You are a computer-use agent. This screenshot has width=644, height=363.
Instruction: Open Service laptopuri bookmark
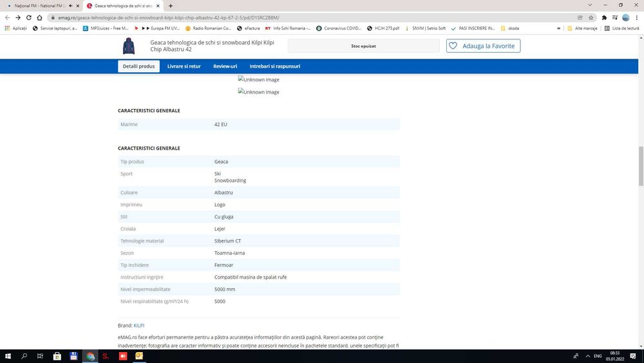55,28
